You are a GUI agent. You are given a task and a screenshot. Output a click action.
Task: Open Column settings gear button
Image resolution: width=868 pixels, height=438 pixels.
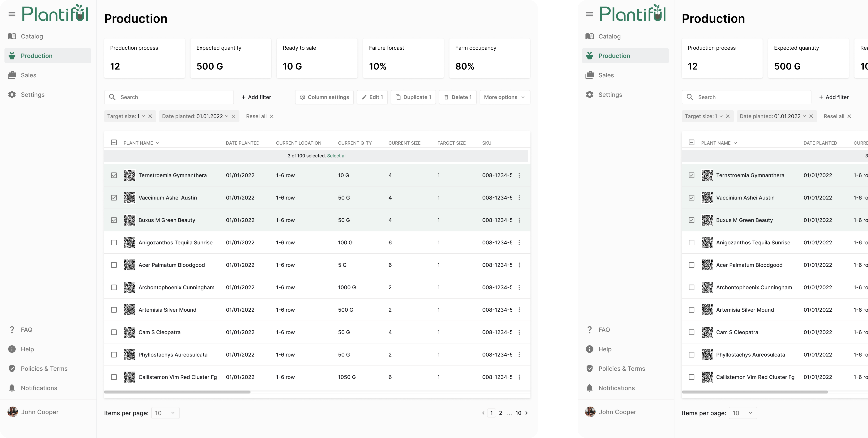pyautogui.click(x=324, y=97)
